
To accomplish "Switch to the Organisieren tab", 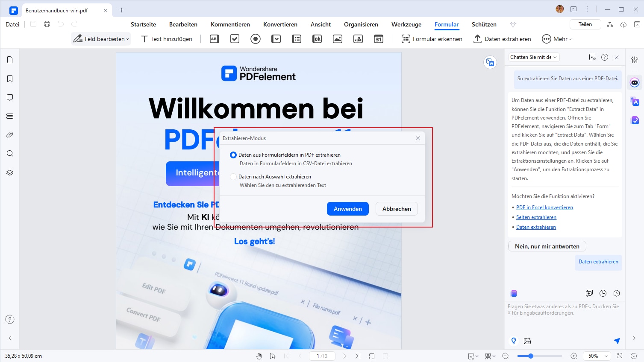I will pos(361,24).
